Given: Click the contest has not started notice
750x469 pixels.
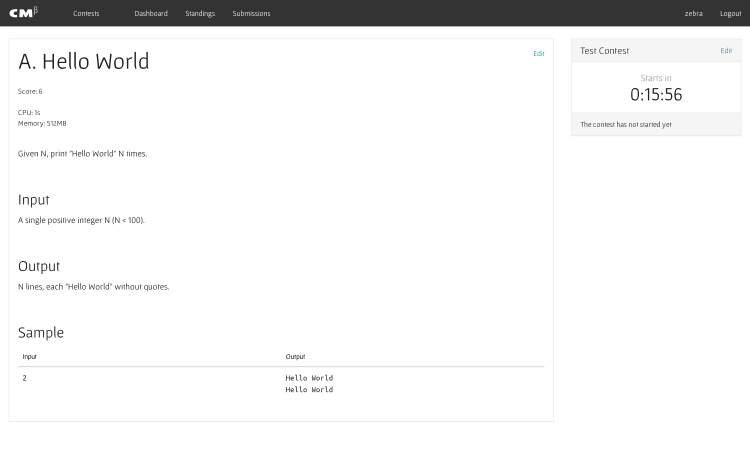Looking at the screenshot, I should [626, 125].
